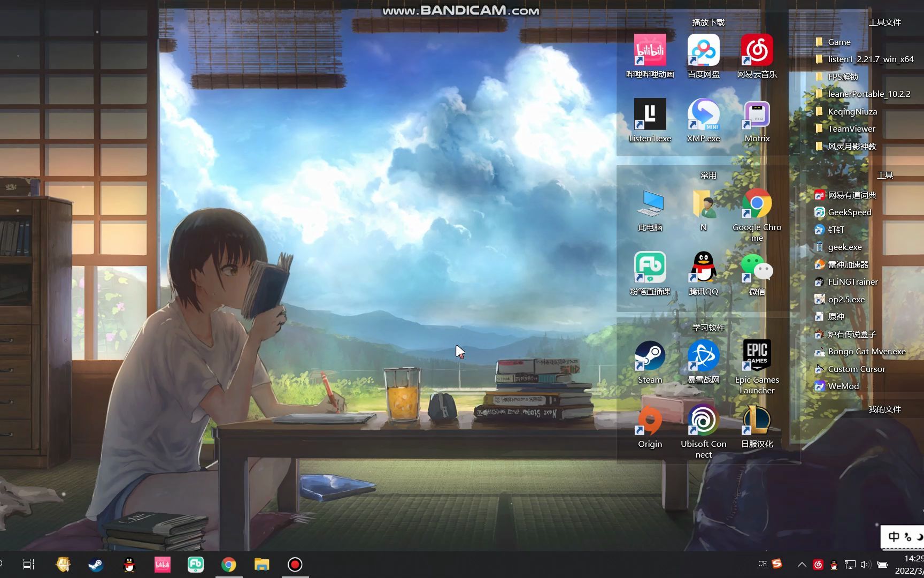Click the 播放下载 fence title

click(708, 22)
